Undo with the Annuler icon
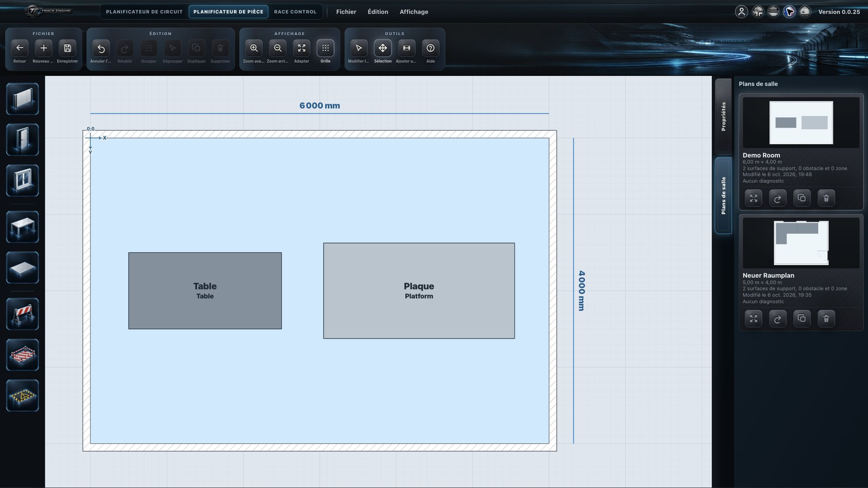868x488 pixels. click(101, 48)
